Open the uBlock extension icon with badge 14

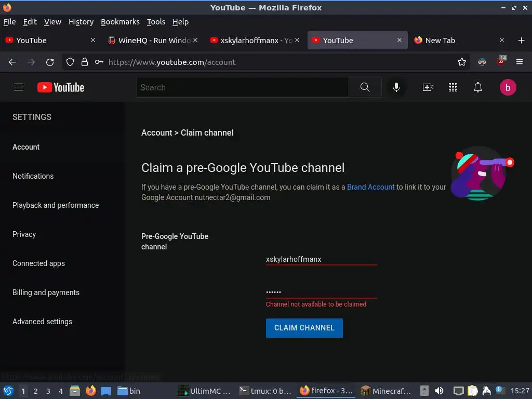(501, 61)
